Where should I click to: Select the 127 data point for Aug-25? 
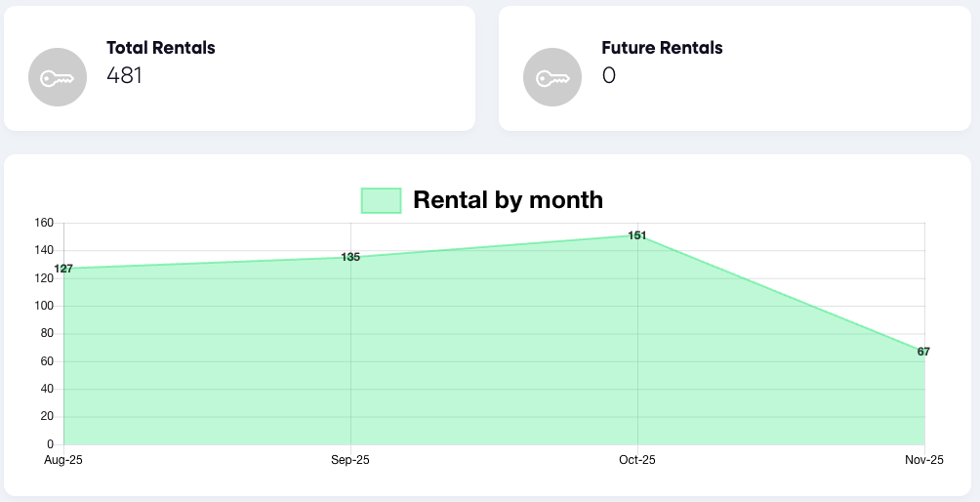pyautogui.click(x=63, y=269)
